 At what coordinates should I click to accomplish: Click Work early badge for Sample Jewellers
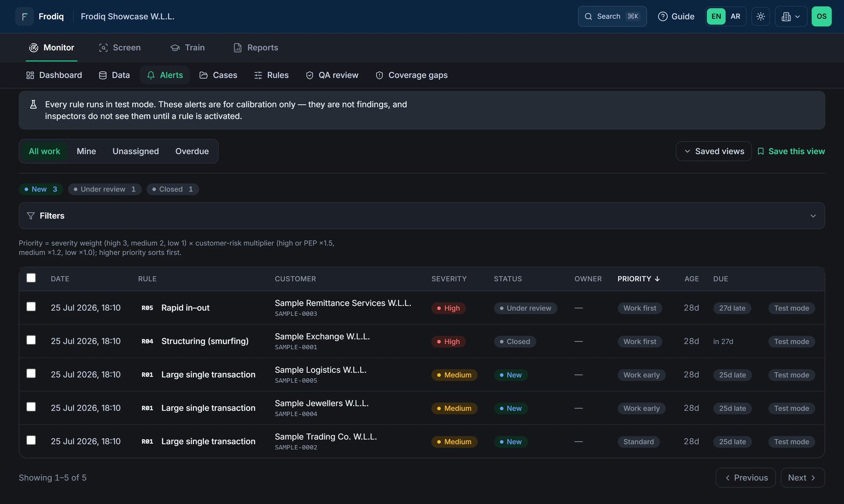(x=641, y=408)
